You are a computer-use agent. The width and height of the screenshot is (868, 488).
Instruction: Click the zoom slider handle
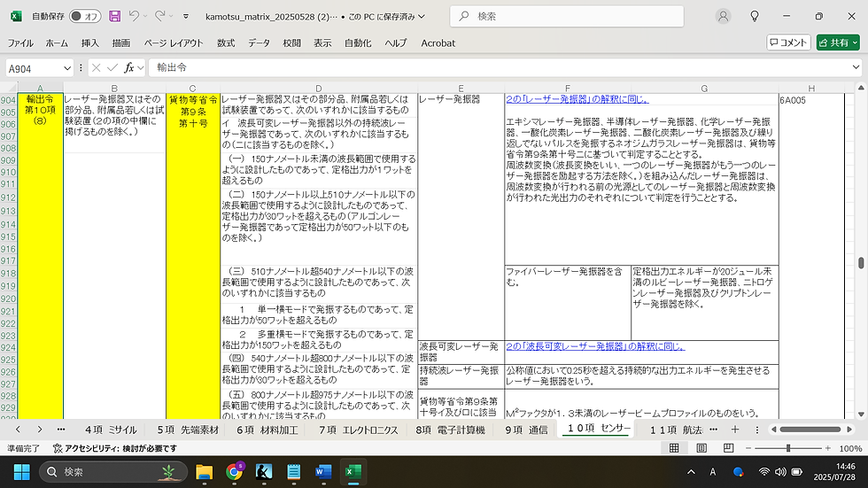[787, 448]
